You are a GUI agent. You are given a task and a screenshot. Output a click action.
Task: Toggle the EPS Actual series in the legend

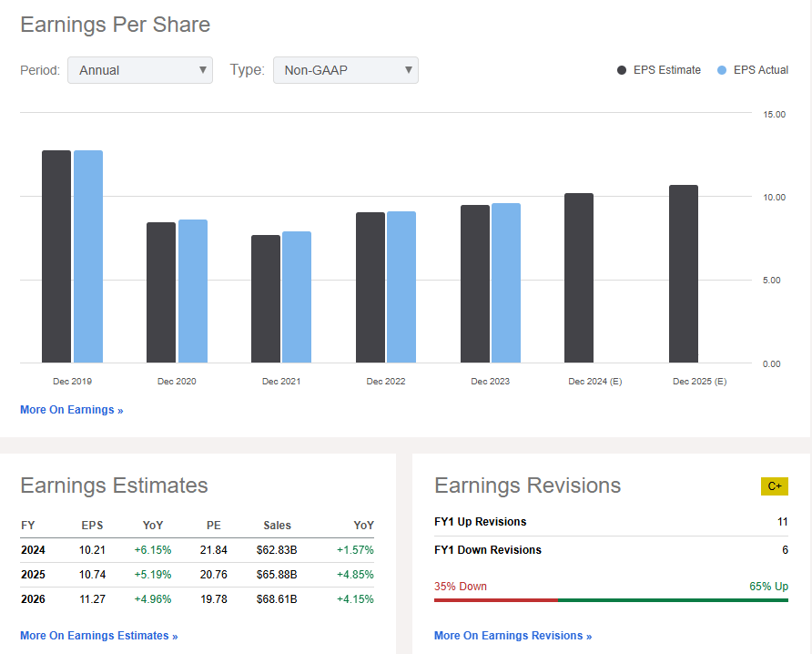(x=759, y=69)
